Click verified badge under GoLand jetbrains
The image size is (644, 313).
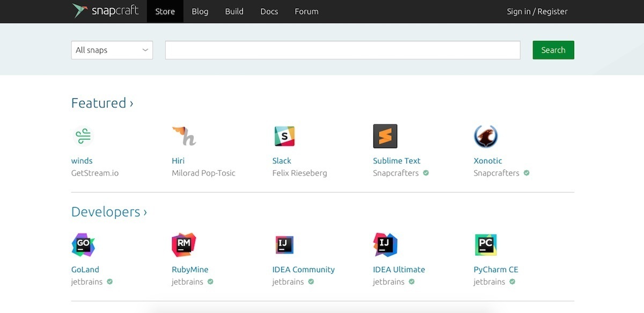109,281
